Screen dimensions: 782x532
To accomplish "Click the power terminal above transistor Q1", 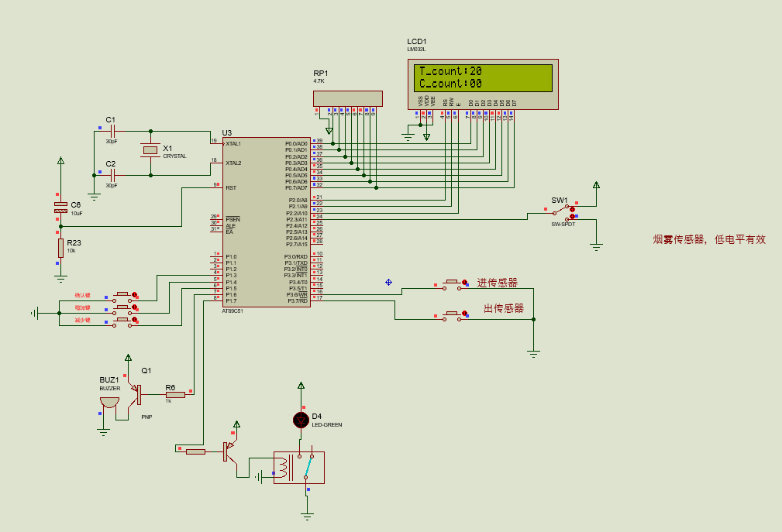I will point(128,359).
